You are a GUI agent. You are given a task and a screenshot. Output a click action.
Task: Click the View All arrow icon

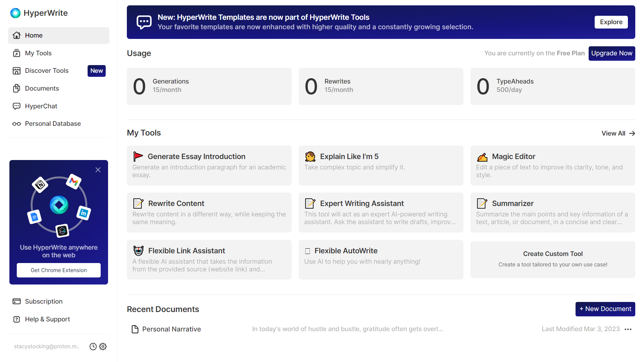point(632,134)
